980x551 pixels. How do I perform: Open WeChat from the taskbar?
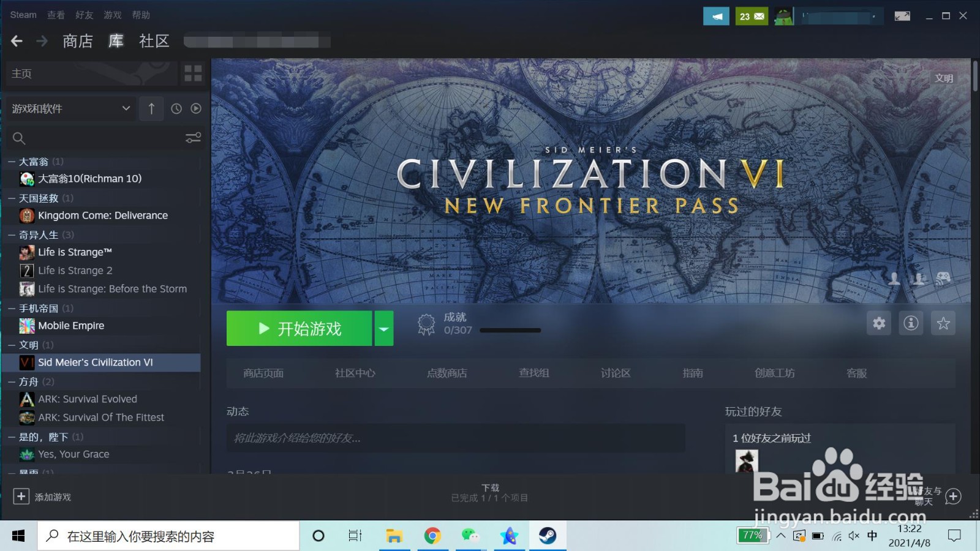tap(470, 536)
